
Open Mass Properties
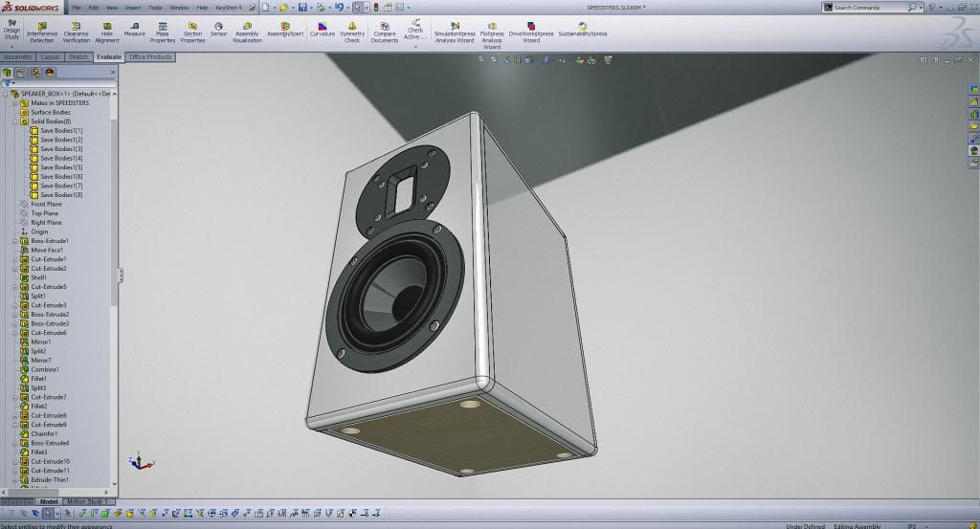click(163, 33)
